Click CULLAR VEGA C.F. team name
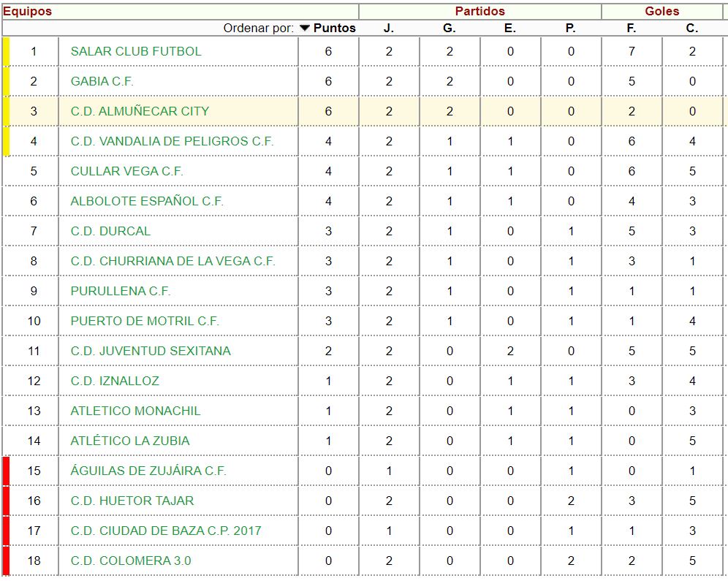Viewport: 728px width, 581px height. [126, 171]
